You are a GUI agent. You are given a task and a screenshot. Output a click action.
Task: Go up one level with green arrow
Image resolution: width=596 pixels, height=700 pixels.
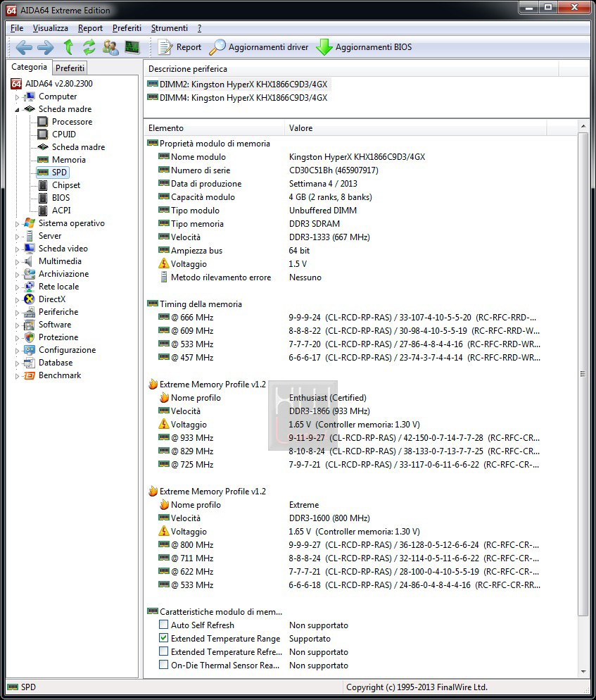click(x=68, y=47)
